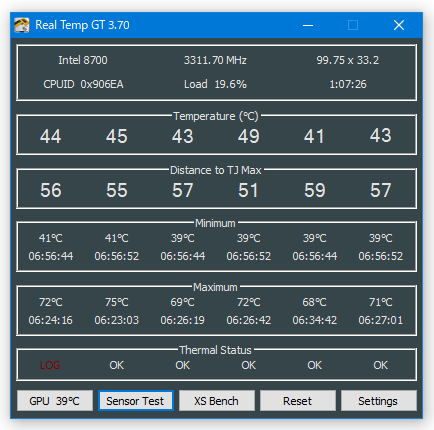Click the core temperature reading 45

tap(117, 136)
